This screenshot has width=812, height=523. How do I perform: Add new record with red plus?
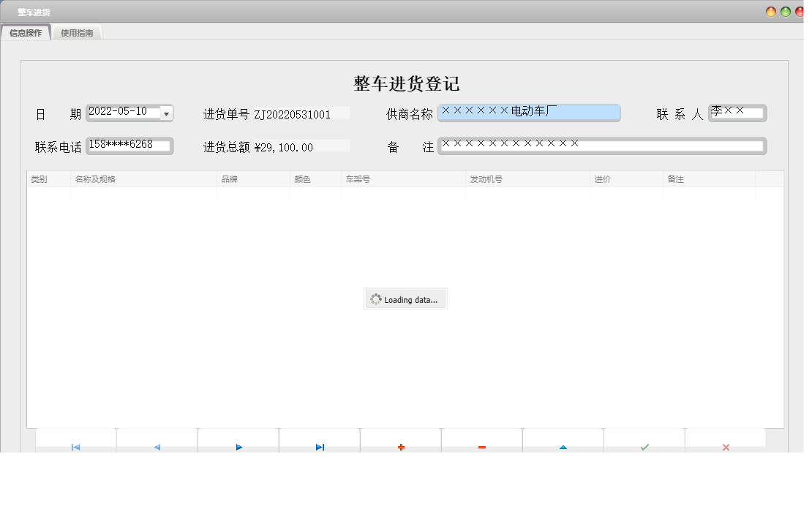[x=401, y=447]
